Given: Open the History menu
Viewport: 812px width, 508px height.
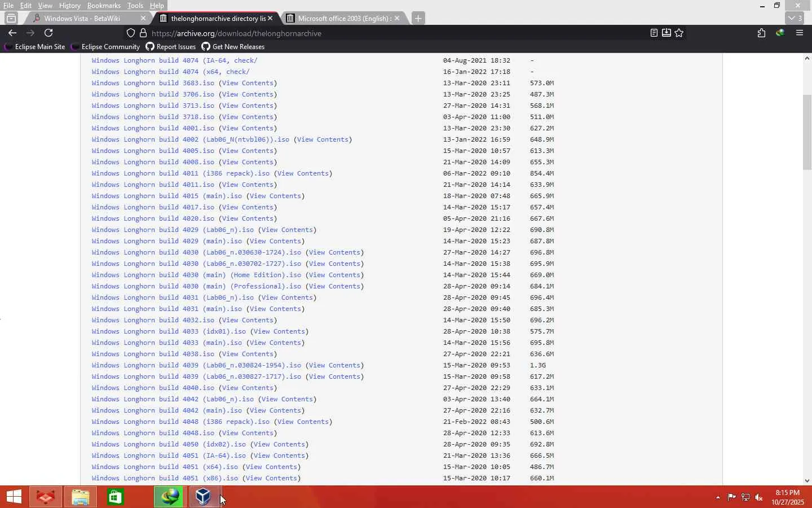Looking at the screenshot, I should click(x=70, y=6).
